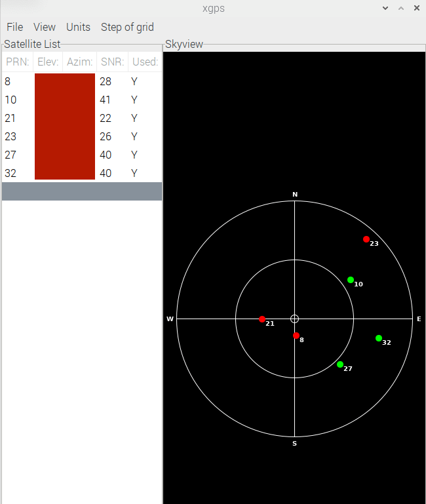
Task: Open the View menu
Action: click(x=45, y=27)
